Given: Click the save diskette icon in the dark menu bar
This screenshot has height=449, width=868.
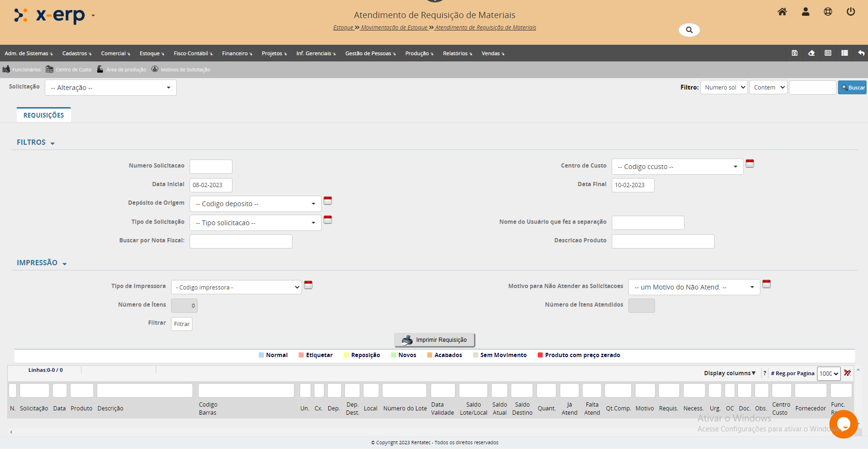Looking at the screenshot, I should [x=795, y=53].
